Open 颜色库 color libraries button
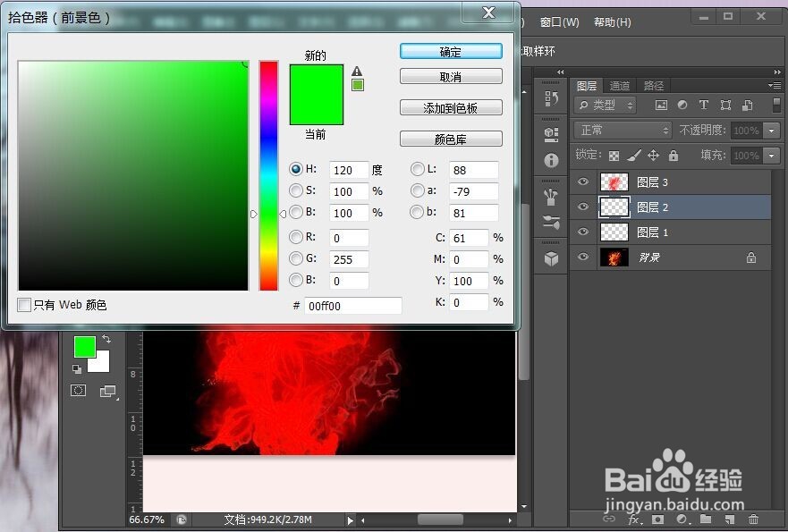The width and height of the screenshot is (788, 532). coord(451,139)
